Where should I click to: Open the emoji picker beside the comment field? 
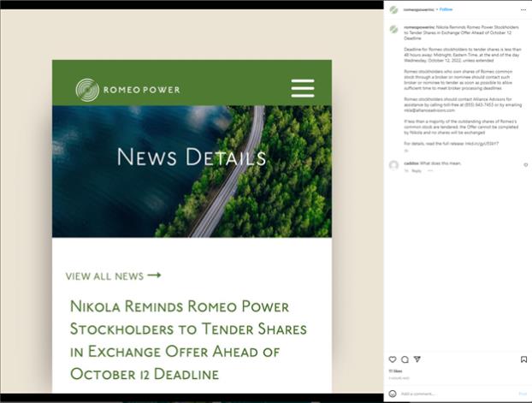393,394
